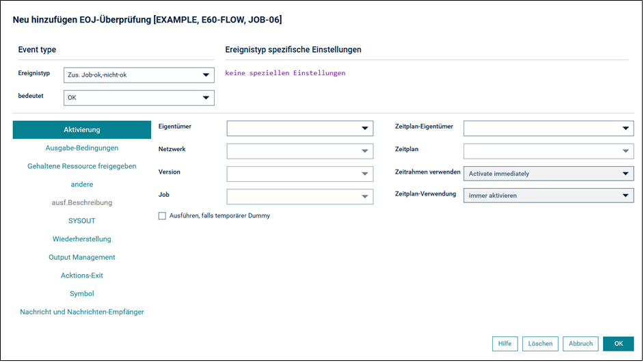Open the Ereignistyp dropdown
Image resolution: width=644 pixels, height=363 pixels.
(x=139, y=75)
